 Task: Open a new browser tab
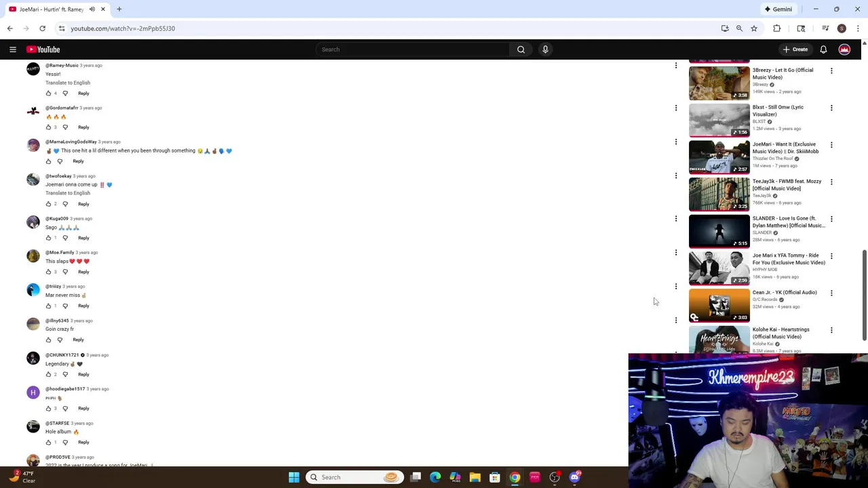coord(119,9)
